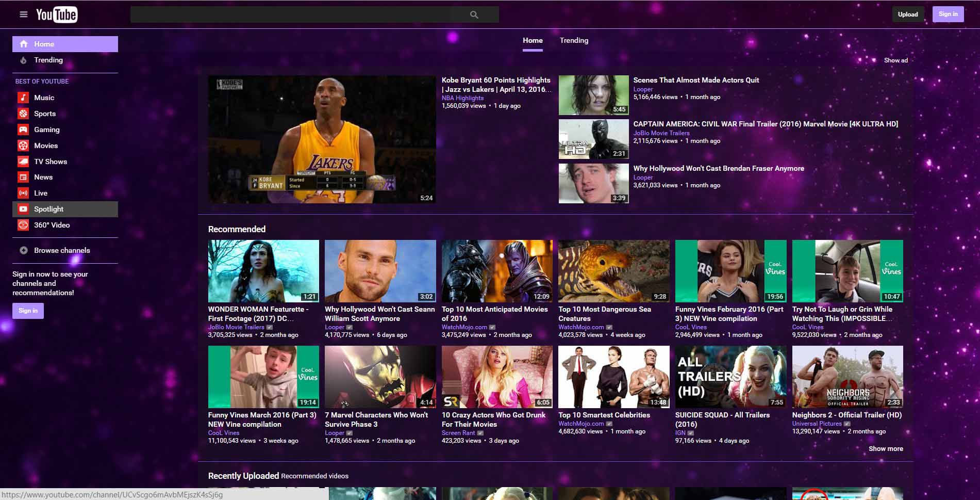Open Try Not To Laugh video thumbnail
The height and width of the screenshot is (500, 980).
click(848, 271)
